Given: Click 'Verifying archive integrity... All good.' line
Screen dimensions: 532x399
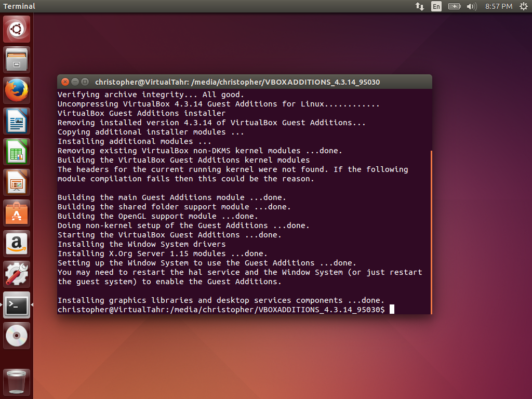Looking at the screenshot, I should click(151, 95).
